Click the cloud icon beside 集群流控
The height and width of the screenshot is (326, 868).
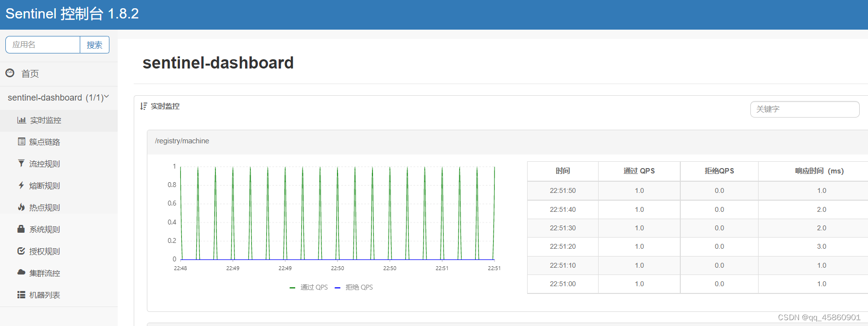(21, 272)
